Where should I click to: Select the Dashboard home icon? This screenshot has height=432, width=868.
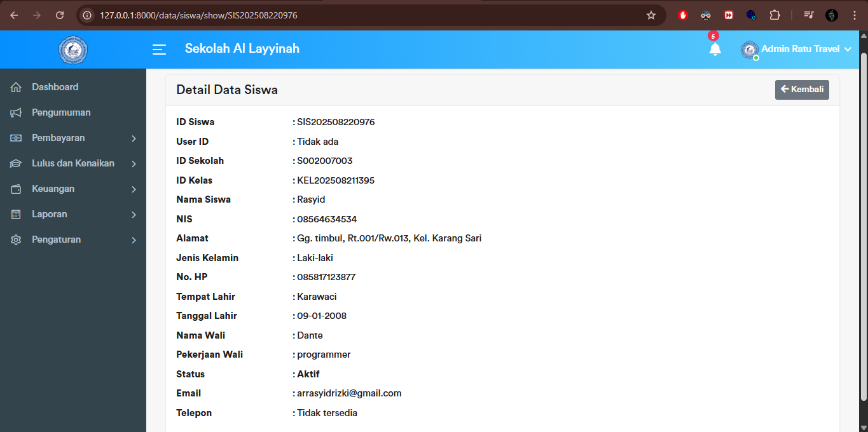[16, 86]
